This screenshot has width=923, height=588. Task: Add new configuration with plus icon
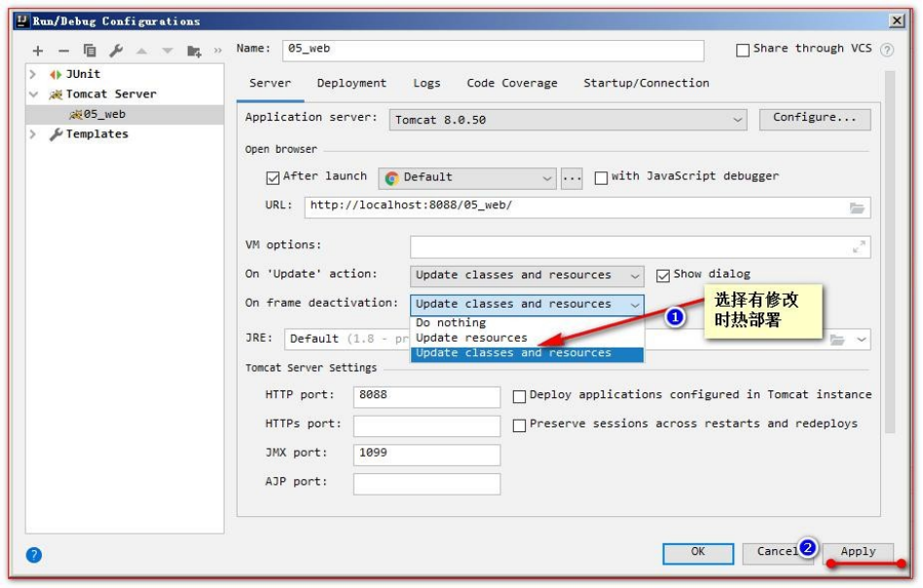click(38, 52)
